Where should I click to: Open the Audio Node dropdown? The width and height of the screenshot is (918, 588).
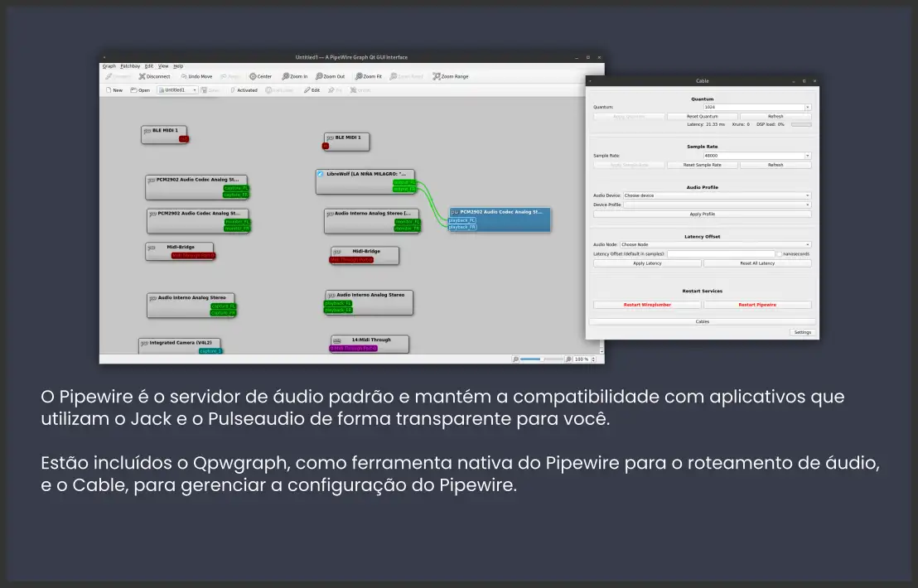pyautogui.click(x=716, y=244)
